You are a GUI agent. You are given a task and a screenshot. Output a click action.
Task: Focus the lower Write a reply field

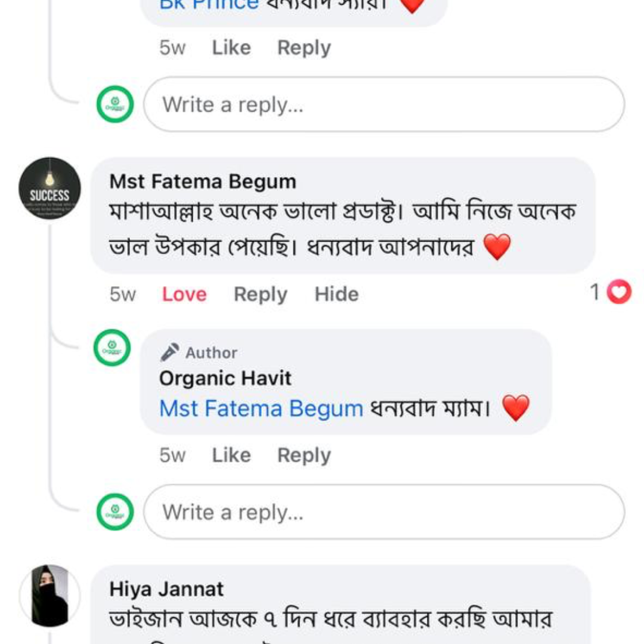point(384,512)
